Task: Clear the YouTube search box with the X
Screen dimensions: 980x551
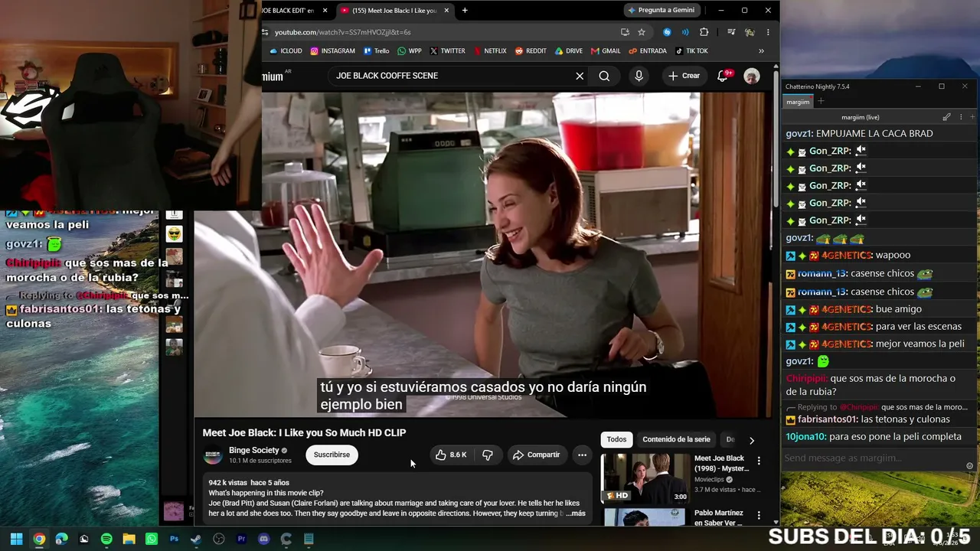Action: point(580,76)
